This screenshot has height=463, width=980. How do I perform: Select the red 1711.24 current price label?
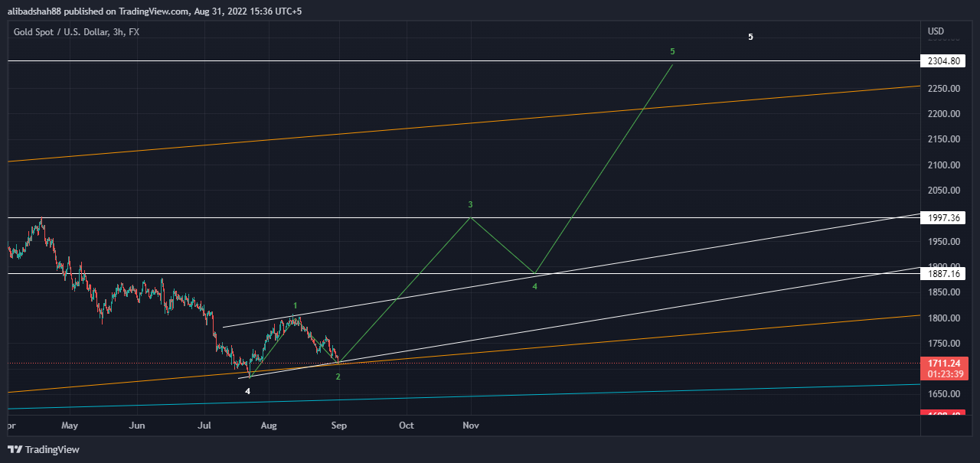coord(943,364)
